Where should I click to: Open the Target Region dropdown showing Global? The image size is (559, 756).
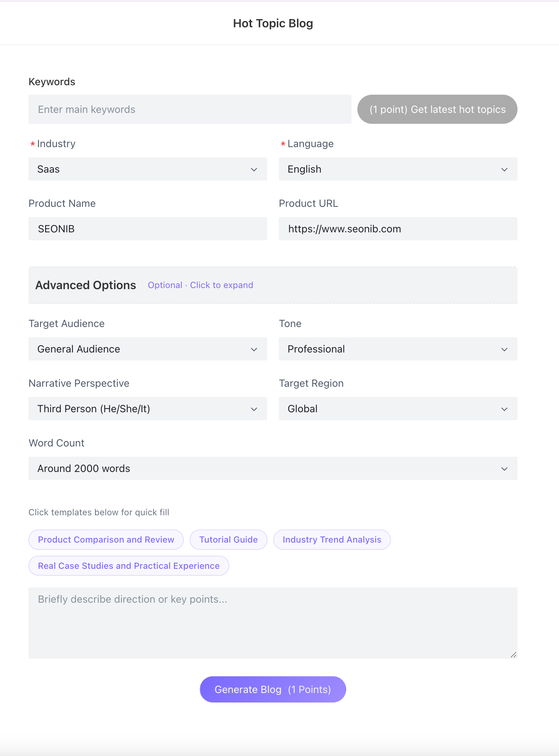pyautogui.click(x=398, y=409)
